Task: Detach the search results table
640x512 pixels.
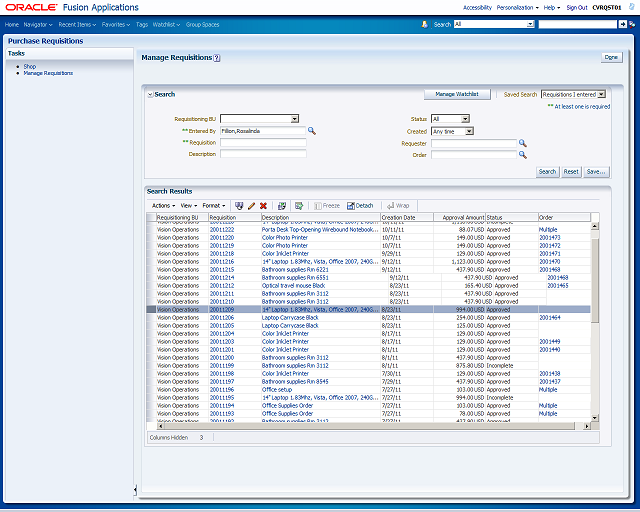Action: click(360, 206)
